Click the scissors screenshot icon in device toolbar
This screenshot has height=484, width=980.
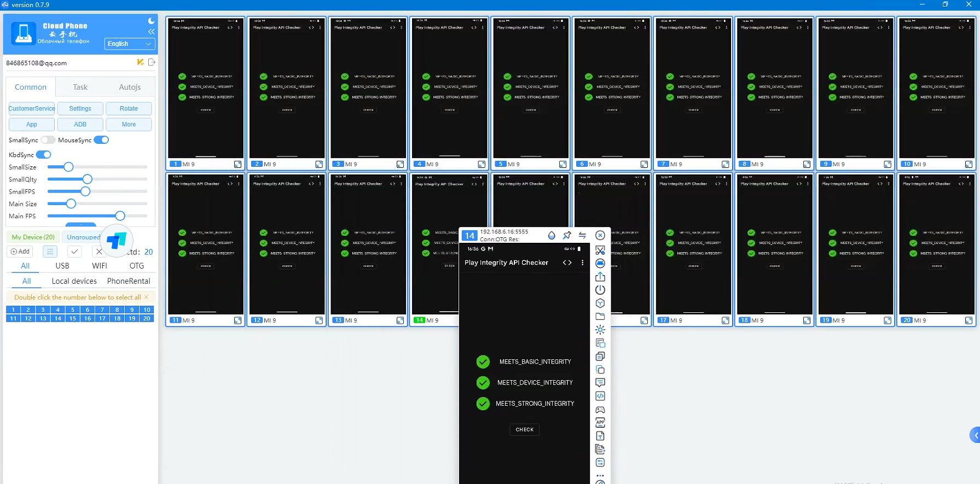click(x=600, y=250)
